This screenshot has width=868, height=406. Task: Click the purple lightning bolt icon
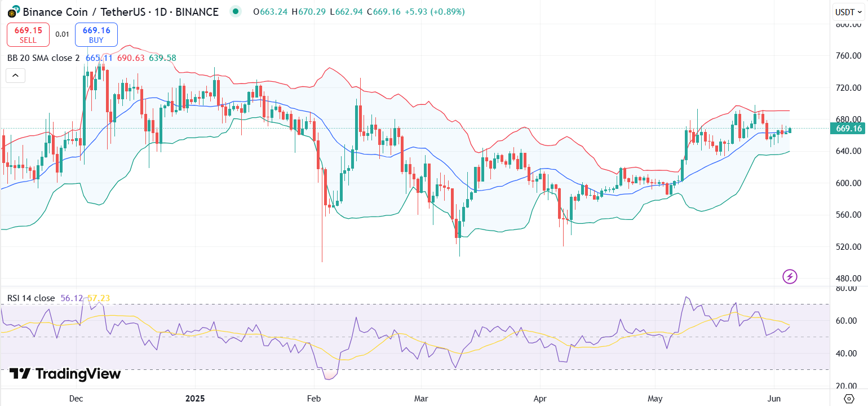coord(790,277)
